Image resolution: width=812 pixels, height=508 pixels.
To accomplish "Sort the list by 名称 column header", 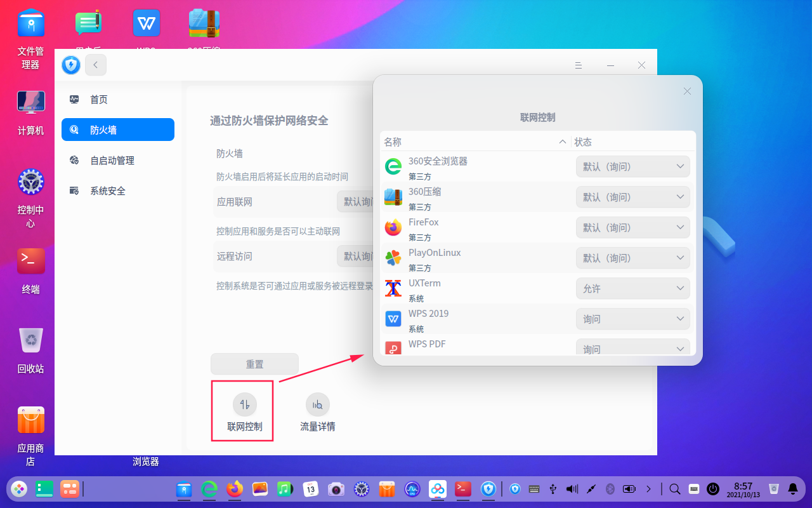I will point(476,142).
